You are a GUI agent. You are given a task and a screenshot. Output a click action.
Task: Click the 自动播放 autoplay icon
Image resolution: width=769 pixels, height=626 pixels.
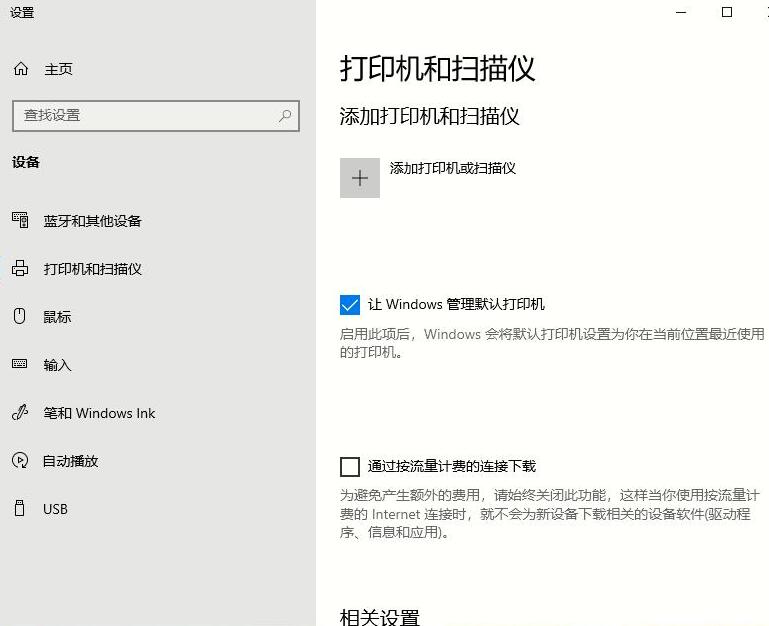[x=20, y=460]
